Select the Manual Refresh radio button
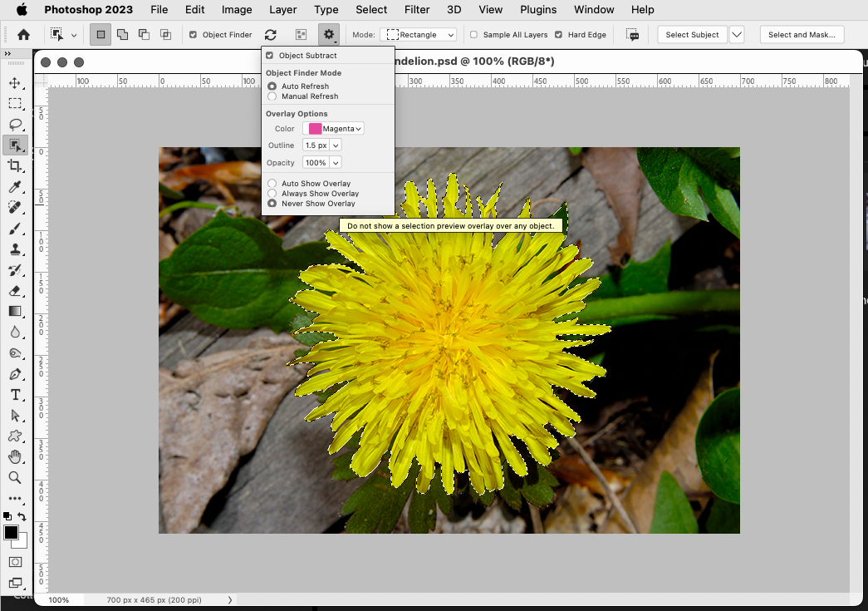Image resolution: width=868 pixels, height=611 pixels. click(272, 96)
